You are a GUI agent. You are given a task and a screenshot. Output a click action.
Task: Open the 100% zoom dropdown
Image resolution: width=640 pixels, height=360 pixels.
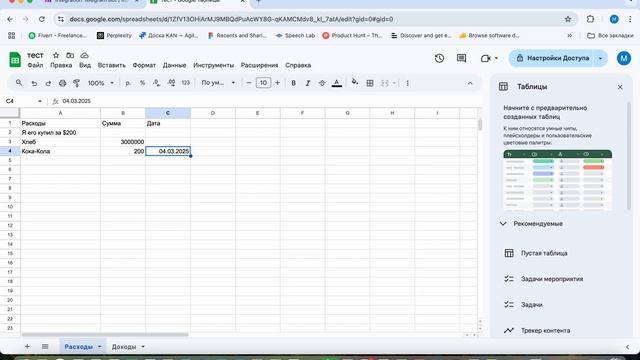click(x=100, y=83)
